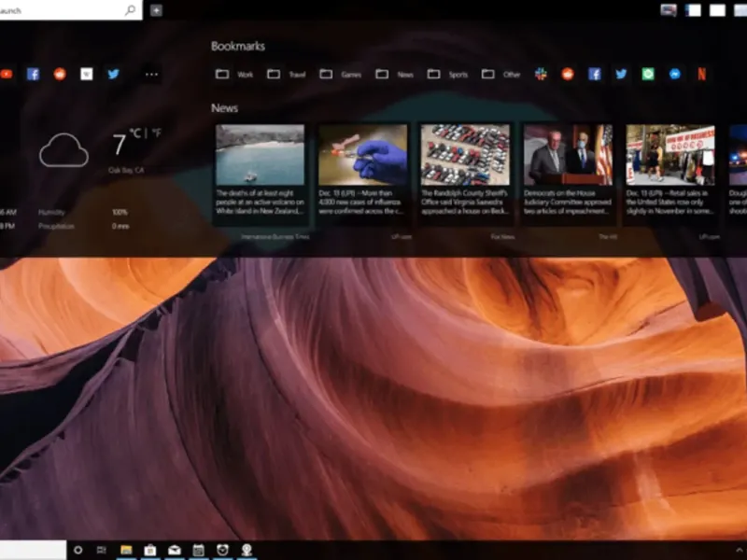Open the white-tile quick link before Twitter
Screen dimensions: 747x560
(x=86, y=74)
